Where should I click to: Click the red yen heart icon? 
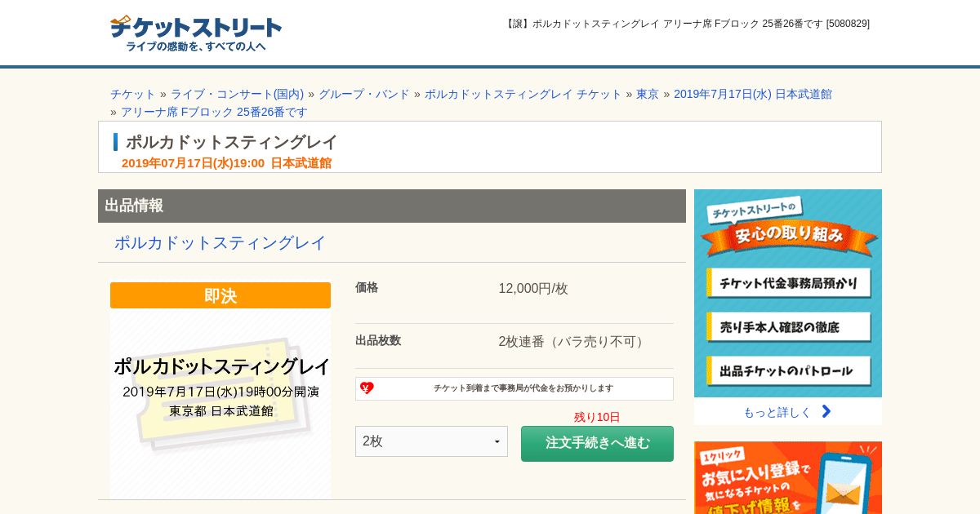pyautogui.click(x=367, y=388)
